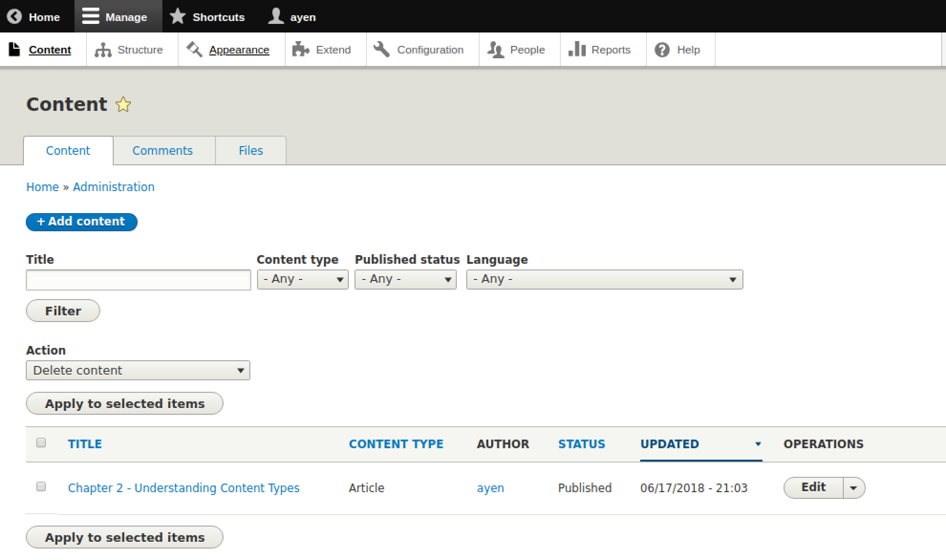
Task: Expand the Delete content action dropdown
Action: [x=138, y=371]
